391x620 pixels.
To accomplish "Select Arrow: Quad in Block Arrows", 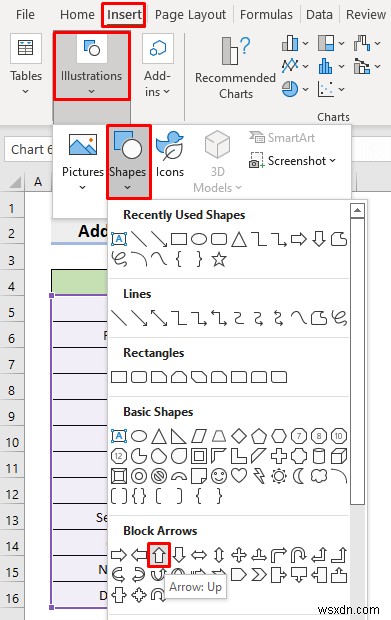I will pos(239,555).
